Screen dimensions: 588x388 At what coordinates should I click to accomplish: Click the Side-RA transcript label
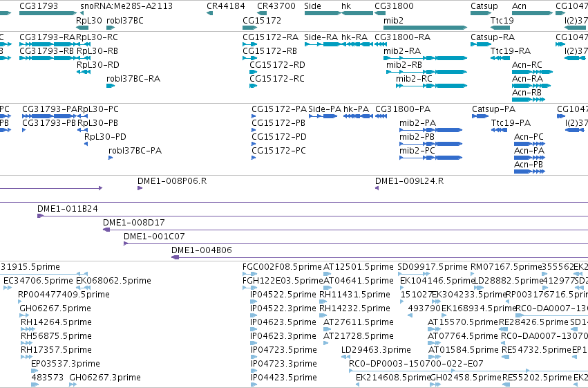coord(321,37)
